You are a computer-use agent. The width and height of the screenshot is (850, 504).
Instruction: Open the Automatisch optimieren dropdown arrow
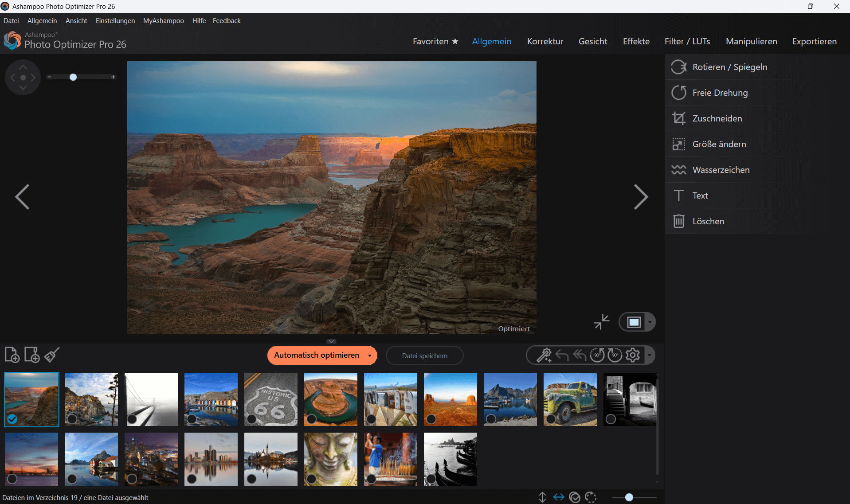click(x=370, y=355)
